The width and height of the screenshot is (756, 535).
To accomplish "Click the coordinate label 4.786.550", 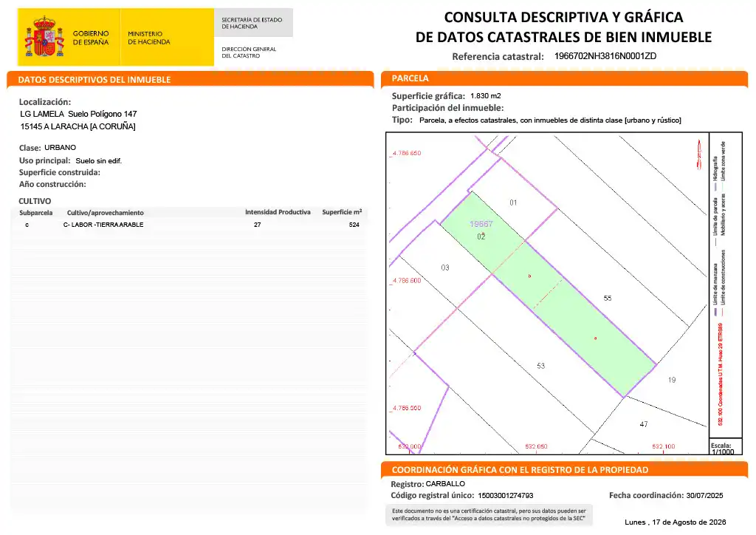I will (x=407, y=408).
